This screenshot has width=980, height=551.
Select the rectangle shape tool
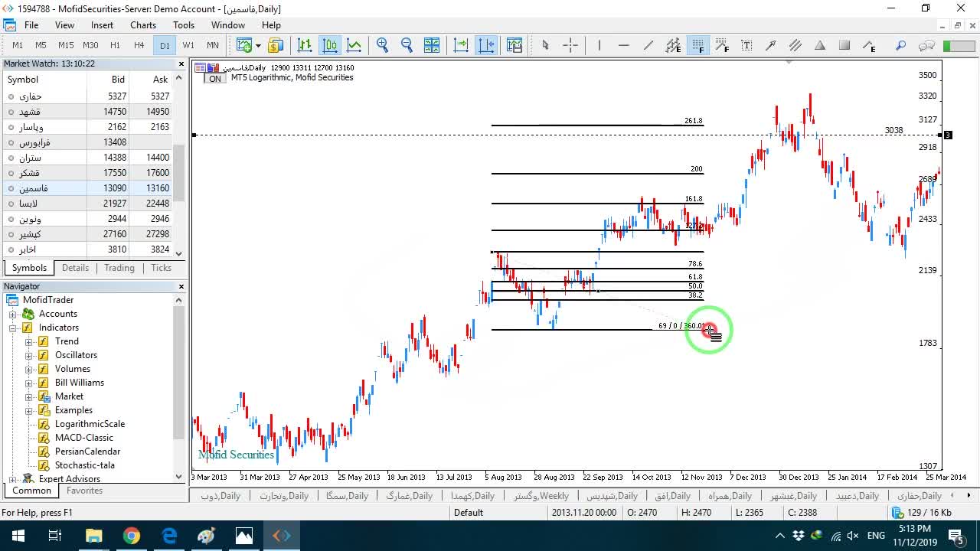tap(844, 45)
